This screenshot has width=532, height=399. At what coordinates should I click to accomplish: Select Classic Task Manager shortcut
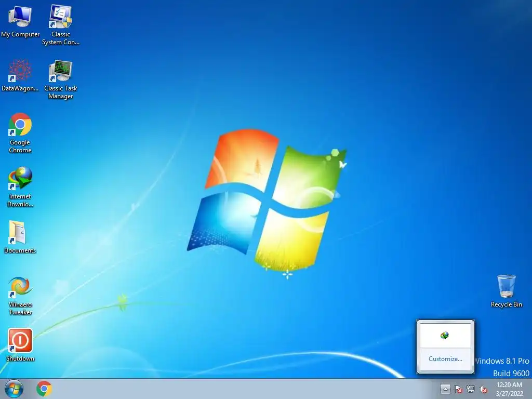[61, 79]
